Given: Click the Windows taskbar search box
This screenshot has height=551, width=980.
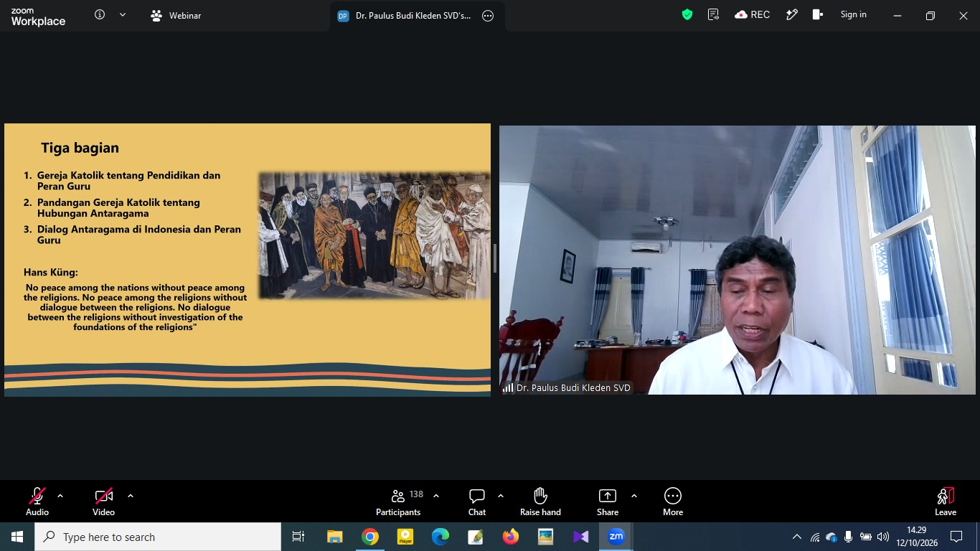Looking at the screenshot, I should coord(158,537).
